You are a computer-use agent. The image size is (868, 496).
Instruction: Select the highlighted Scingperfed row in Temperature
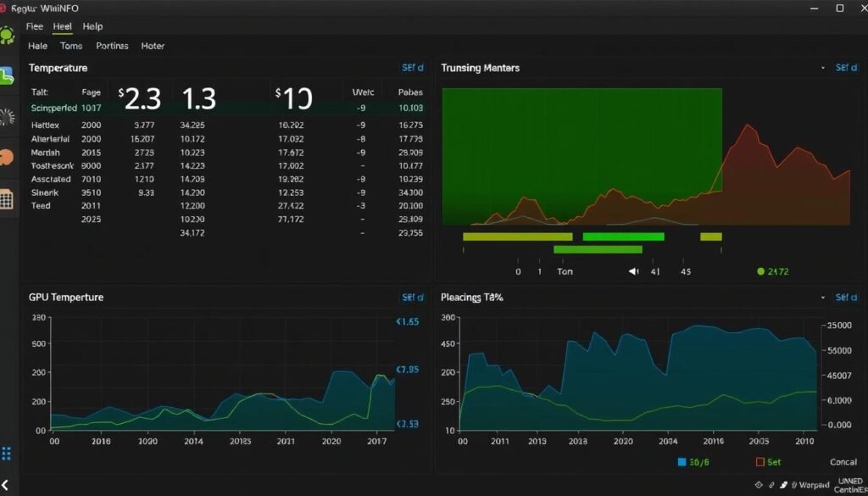click(53, 108)
